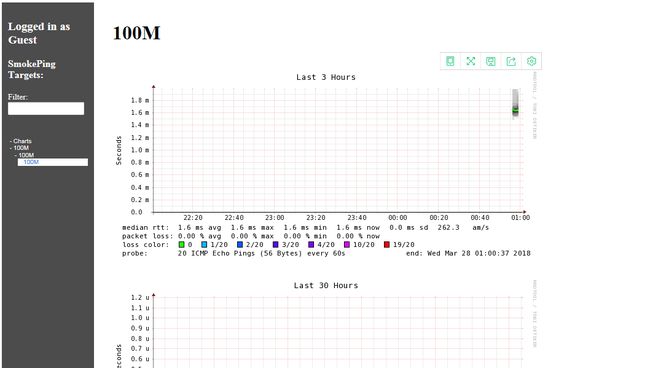Click the save image icon in the toolbar
Viewport: 650px width, 368px height.
[x=491, y=61]
